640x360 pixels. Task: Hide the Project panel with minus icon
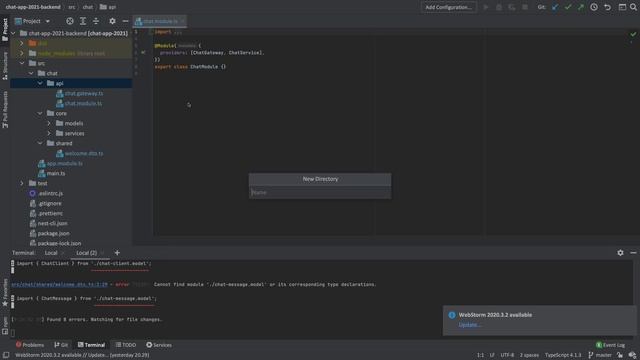125,21
